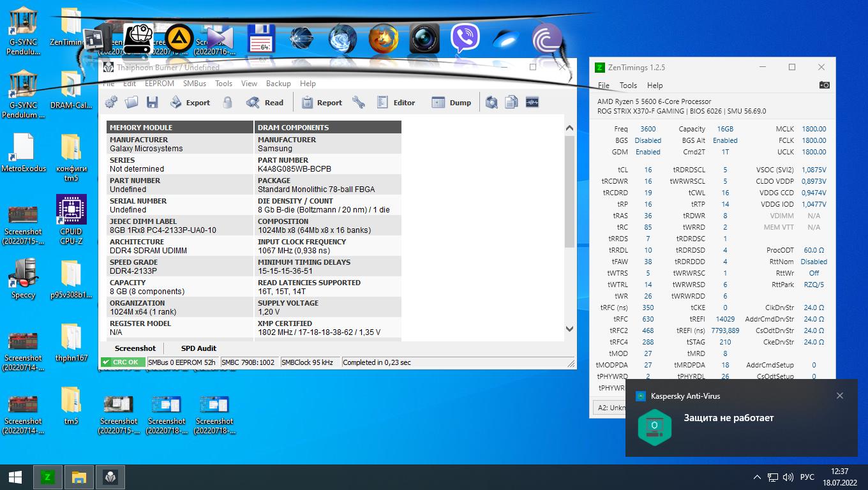Screen dimensions: 868x490
Task: Click the wrench icon in Thaiphoon toolbar
Action: tap(359, 102)
